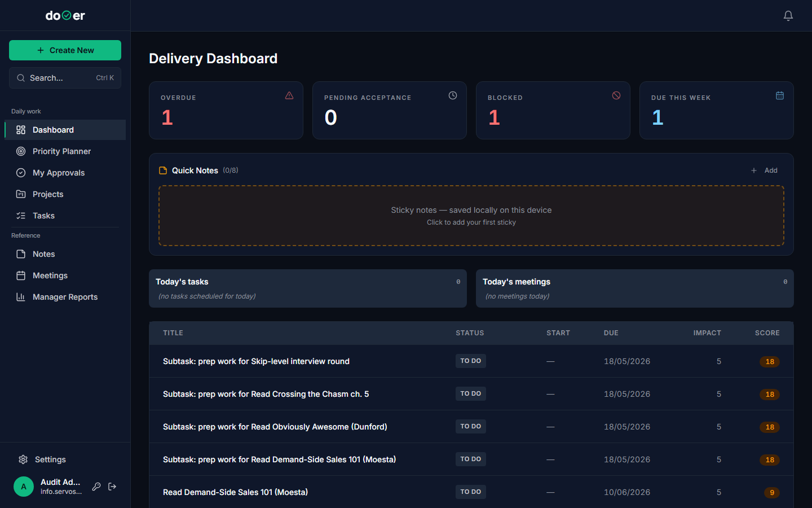Open the Projects section

pyautogui.click(x=65, y=194)
